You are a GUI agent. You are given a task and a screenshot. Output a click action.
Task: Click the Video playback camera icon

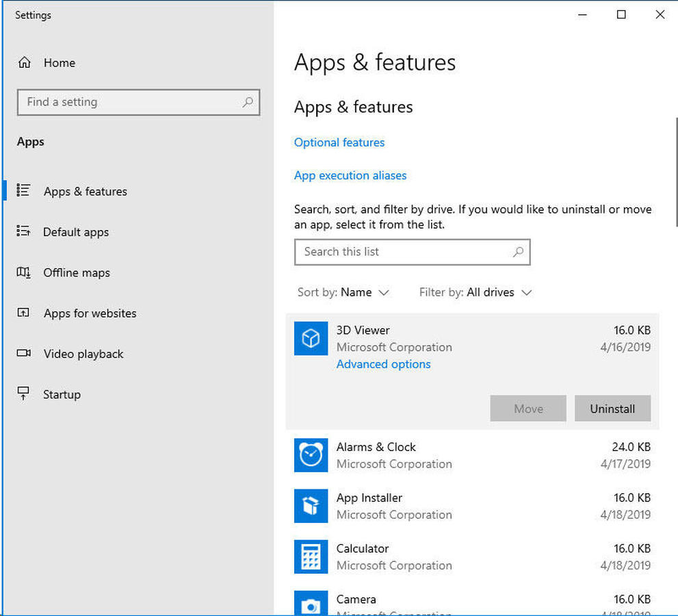coord(23,353)
